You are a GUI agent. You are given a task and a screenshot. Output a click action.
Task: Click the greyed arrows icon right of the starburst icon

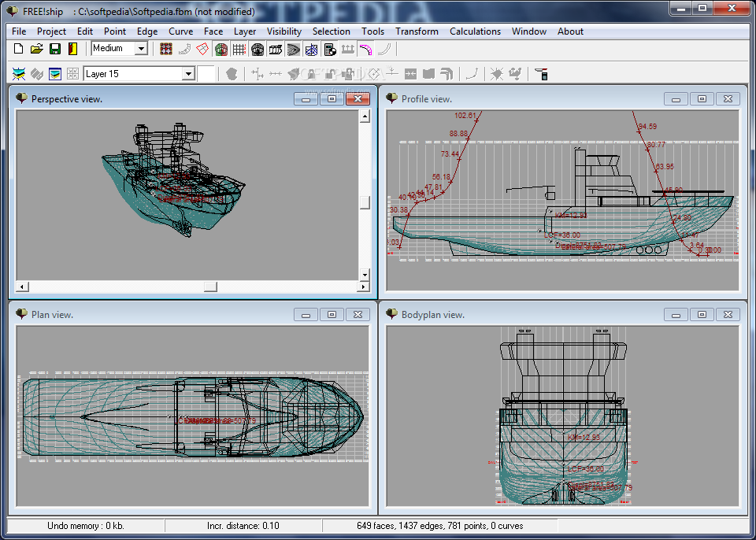tap(515, 74)
